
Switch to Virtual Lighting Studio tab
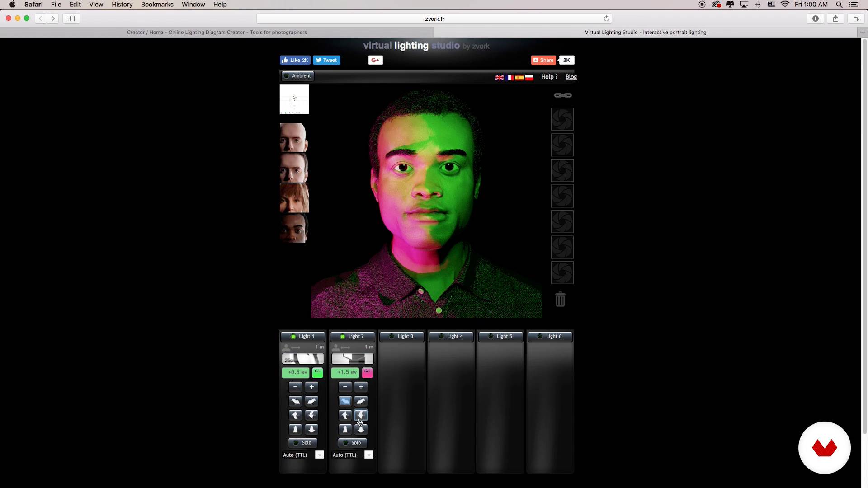(646, 33)
